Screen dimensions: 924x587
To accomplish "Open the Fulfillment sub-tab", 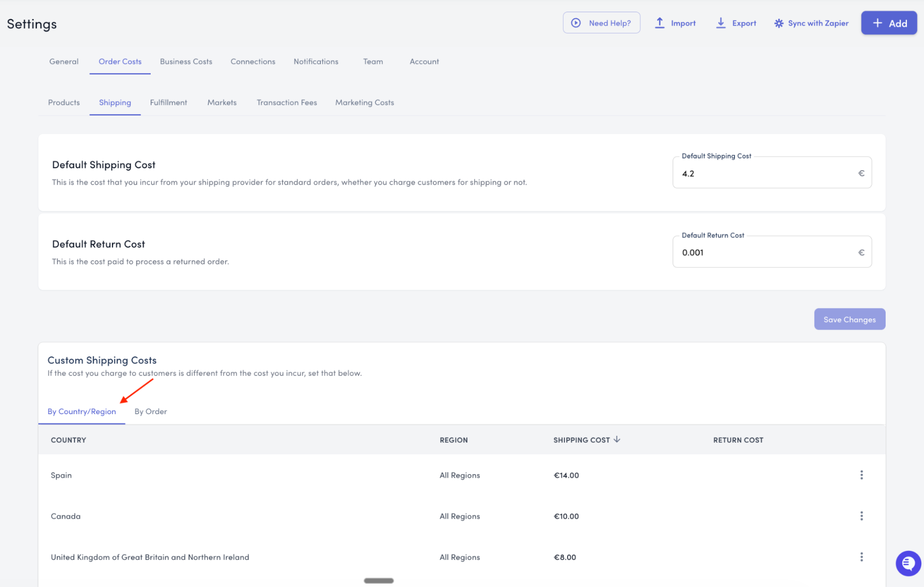I will click(x=168, y=103).
